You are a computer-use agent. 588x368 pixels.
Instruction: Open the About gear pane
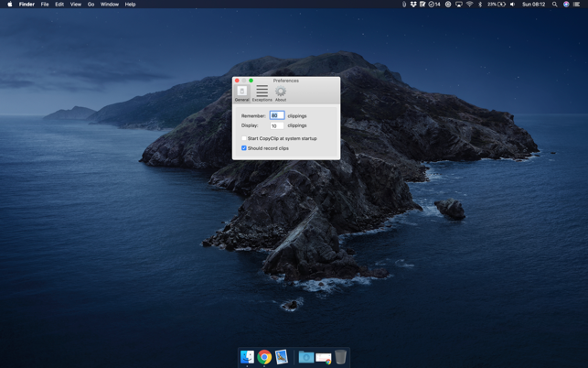click(281, 92)
